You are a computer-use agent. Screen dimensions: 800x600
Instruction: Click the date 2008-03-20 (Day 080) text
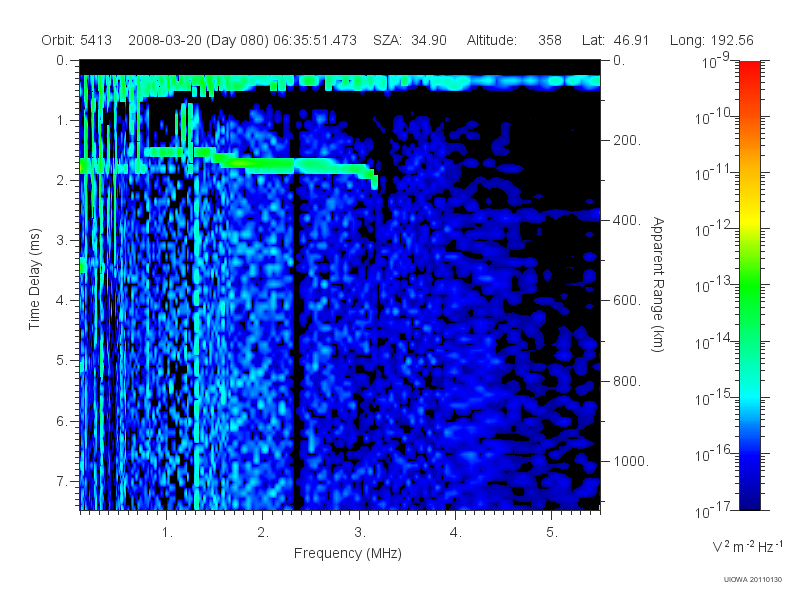(x=199, y=40)
